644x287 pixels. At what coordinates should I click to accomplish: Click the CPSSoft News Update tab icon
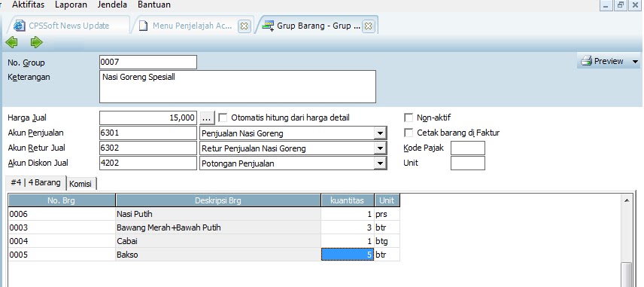pyautogui.click(x=19, y=26)
